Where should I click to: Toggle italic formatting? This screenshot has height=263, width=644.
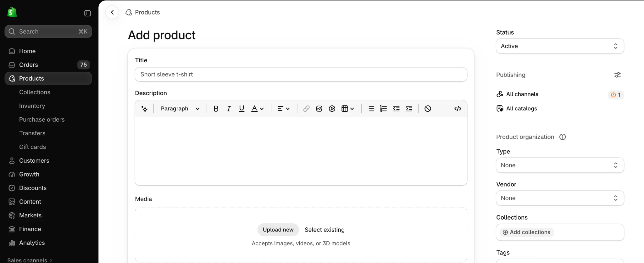tap(229, 109)
